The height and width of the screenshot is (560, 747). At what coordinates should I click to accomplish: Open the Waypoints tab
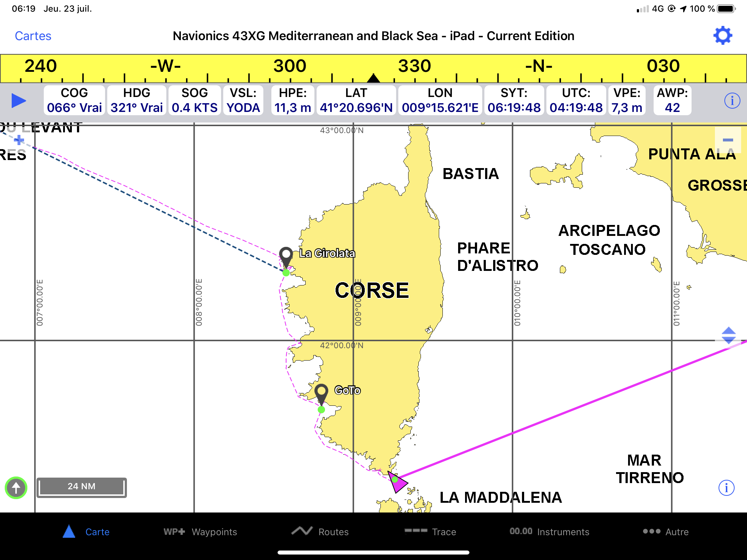pyautogui.click(x=200, y=532)
